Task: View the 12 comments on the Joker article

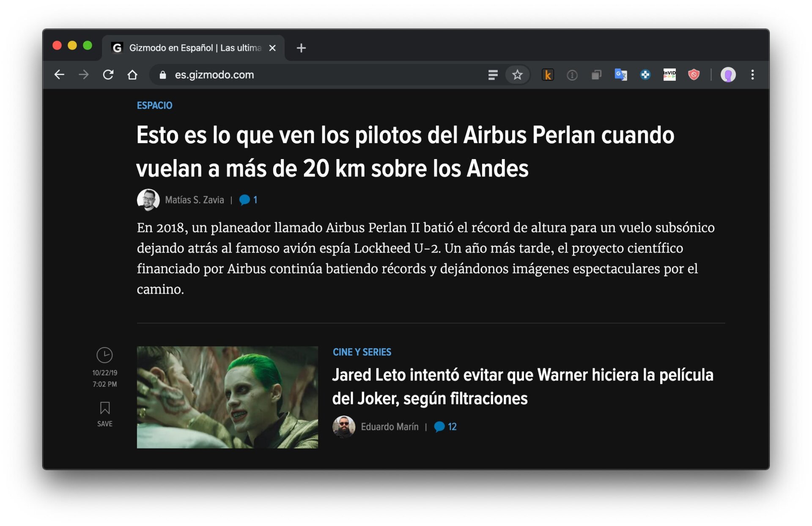Action: coord(446,427)
